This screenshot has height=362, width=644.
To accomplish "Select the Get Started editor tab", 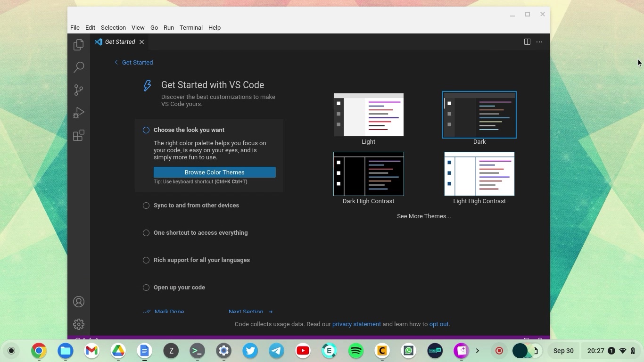I will click(x=120, y=42).
